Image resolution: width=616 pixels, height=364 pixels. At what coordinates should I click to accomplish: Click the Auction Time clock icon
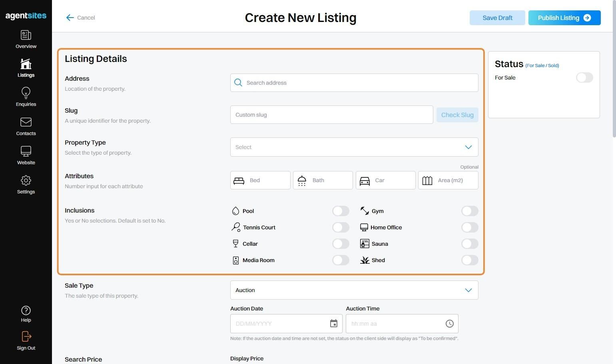(450, 324)
